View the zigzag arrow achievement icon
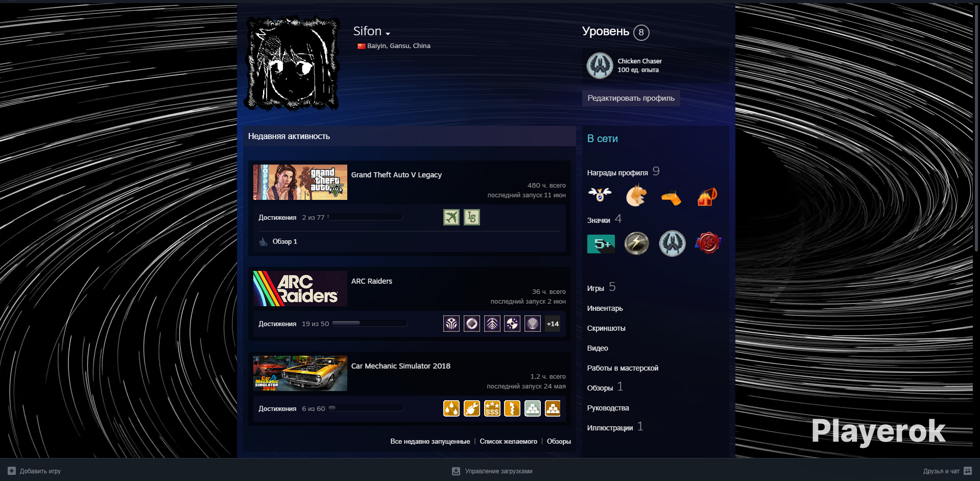 pyautogui.click(x=512, y=408)
